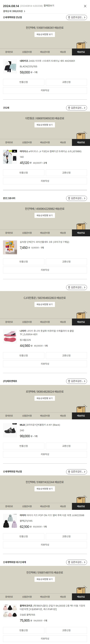Expand 결제상세 399,635원 payment details

[14, 11]
